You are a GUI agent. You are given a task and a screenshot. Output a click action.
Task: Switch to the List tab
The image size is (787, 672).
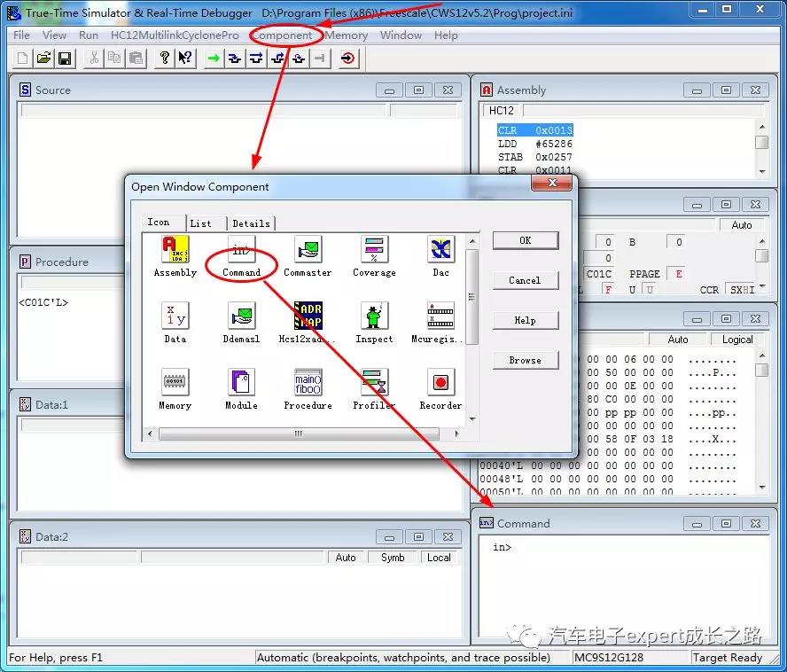point(201,223)
